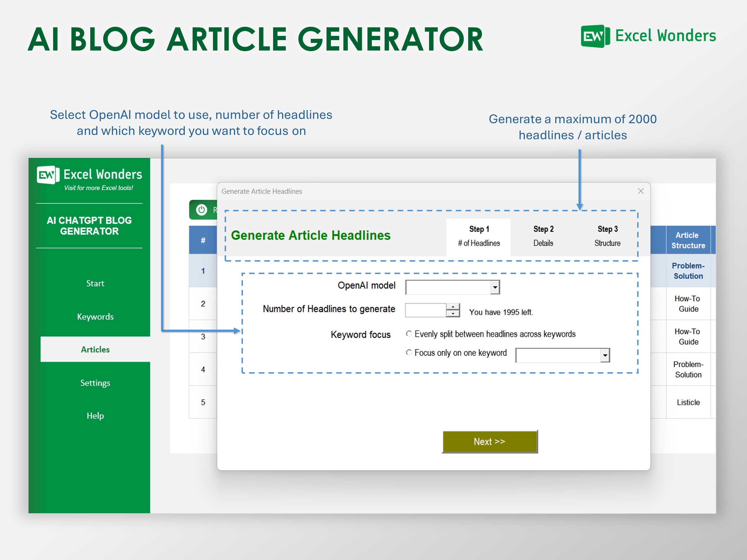Select the Listicle article structure cell

click(688, 402)
